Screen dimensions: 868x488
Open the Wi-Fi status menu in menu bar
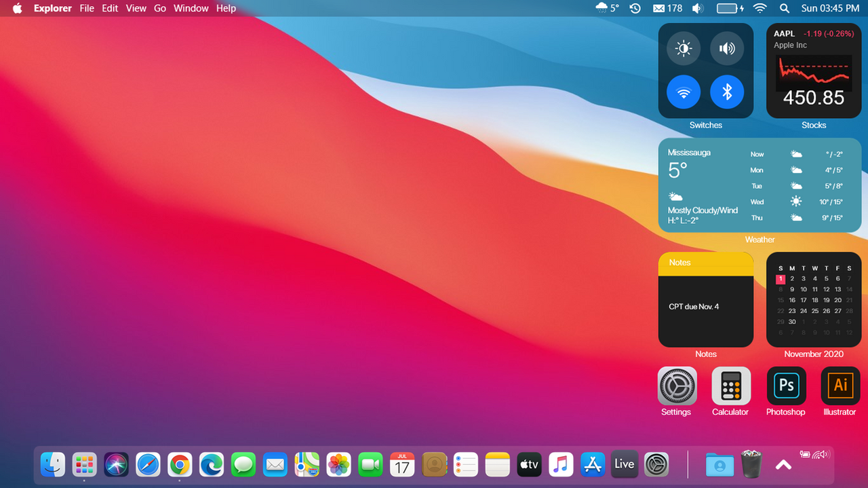[760, 8]
